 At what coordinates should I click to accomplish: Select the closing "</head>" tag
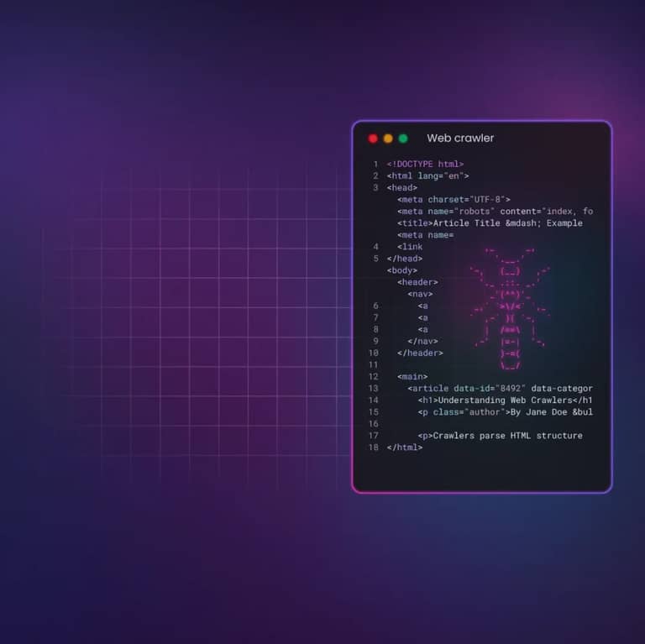click(x=405, y=259)
